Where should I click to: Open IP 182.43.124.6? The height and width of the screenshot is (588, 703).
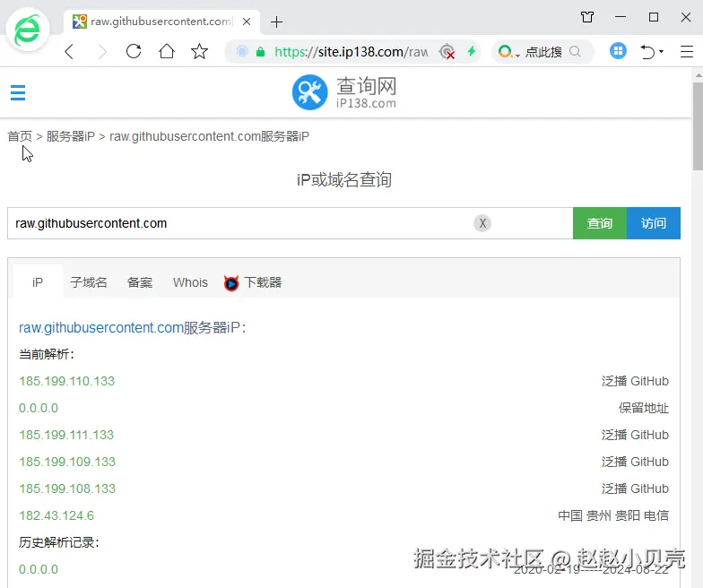56,515
